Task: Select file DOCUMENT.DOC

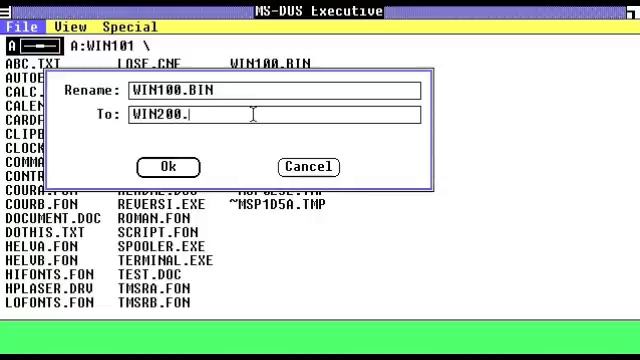Action: click(x=53, y=218)
